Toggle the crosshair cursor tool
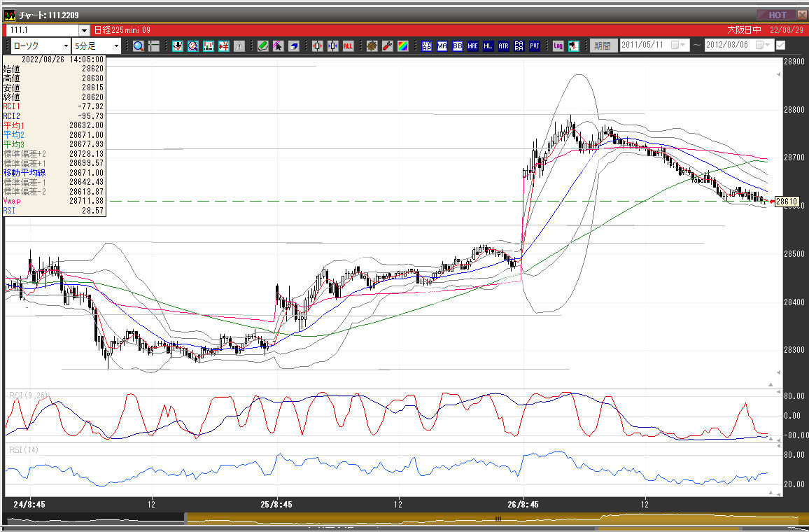 tap(153, 46)
